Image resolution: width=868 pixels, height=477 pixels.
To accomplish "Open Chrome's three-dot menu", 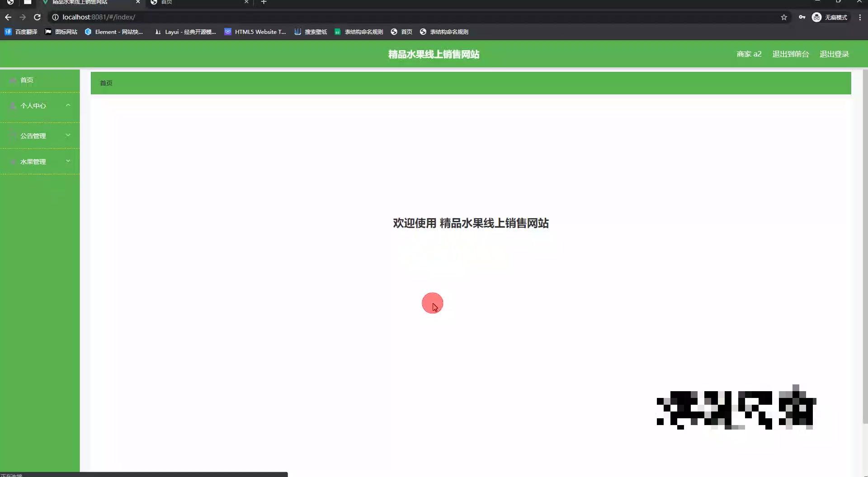I will 861,17.
